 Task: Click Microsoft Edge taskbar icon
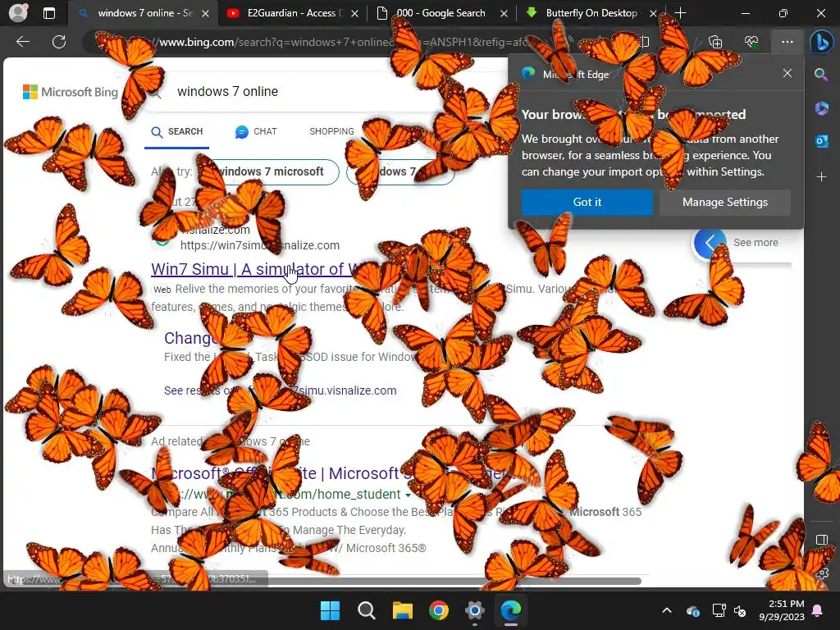510,610
